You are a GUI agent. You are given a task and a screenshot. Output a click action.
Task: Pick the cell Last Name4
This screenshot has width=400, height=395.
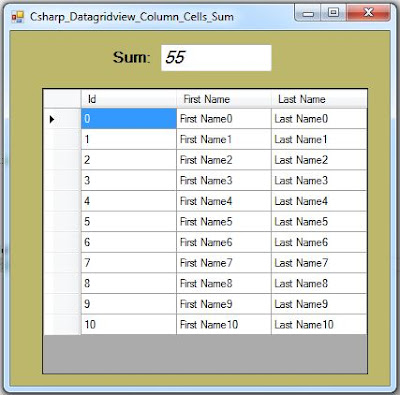pos(319,201)
